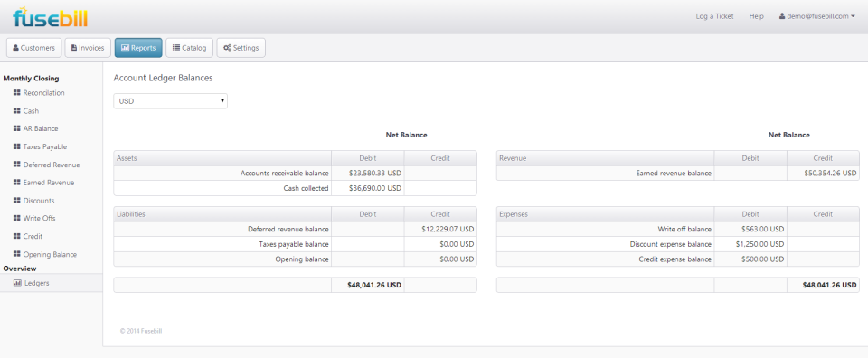The height and width of the screenshot is (358, 868).
Task: Go to the Customers tab
Action: [33, 48]
